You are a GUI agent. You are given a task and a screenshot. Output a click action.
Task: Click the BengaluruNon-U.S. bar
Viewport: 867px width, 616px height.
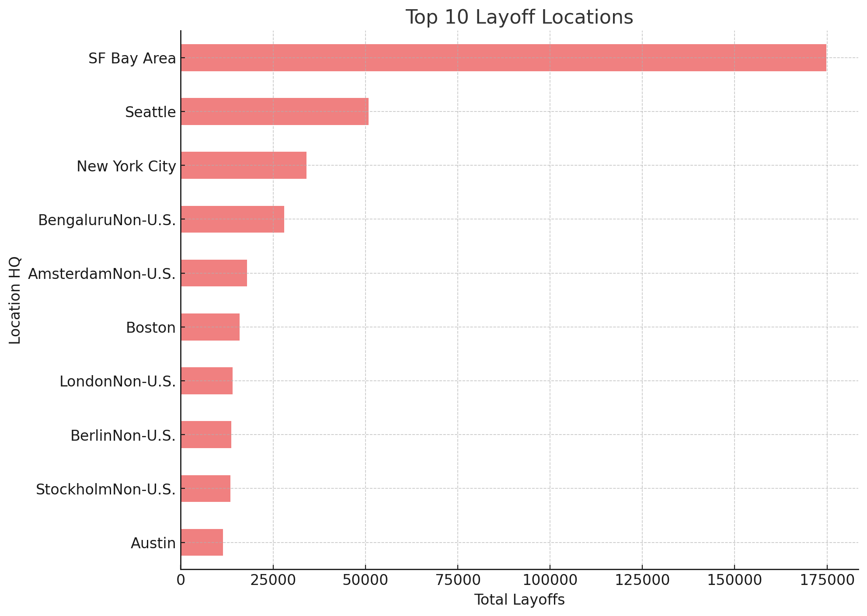(x=232, y=219)
